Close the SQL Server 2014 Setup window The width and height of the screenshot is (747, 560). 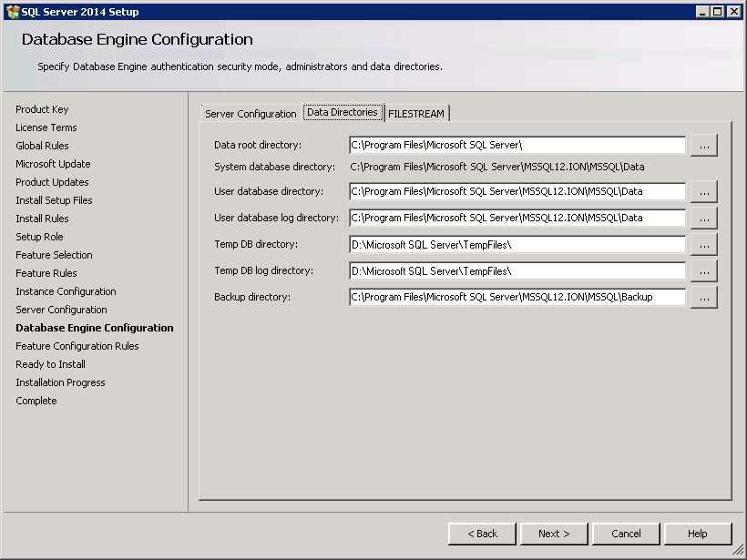click(733, 12)
